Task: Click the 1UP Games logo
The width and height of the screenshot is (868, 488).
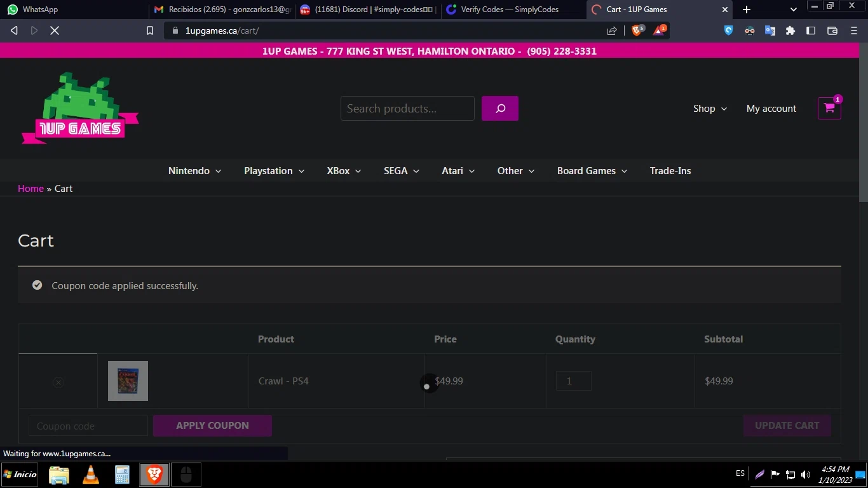Action: point(80,108)
